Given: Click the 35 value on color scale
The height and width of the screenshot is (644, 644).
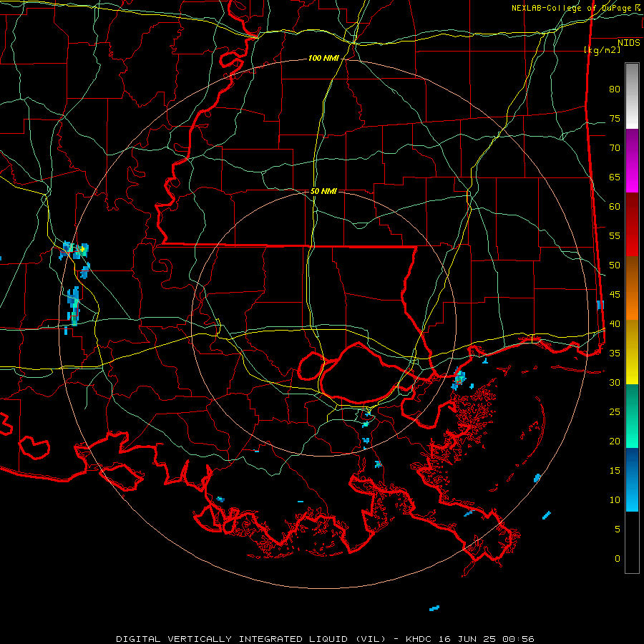Looking at the screenshot, I should [615, 353].
